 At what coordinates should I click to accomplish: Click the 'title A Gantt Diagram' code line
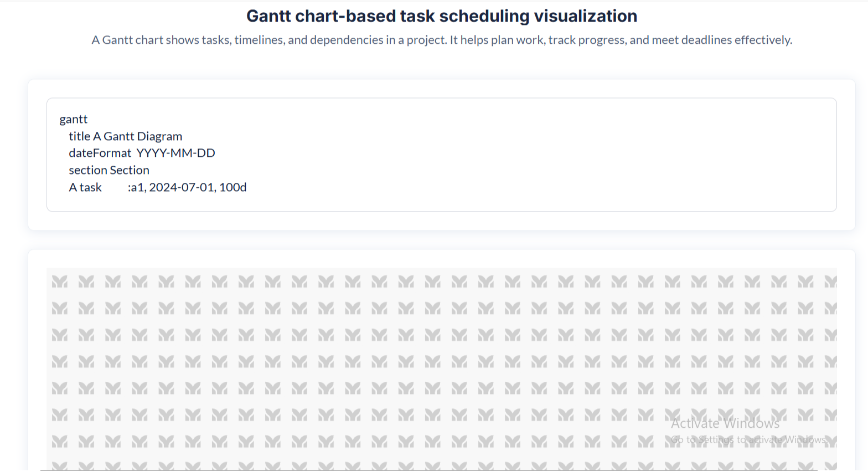tap(125, 136)
